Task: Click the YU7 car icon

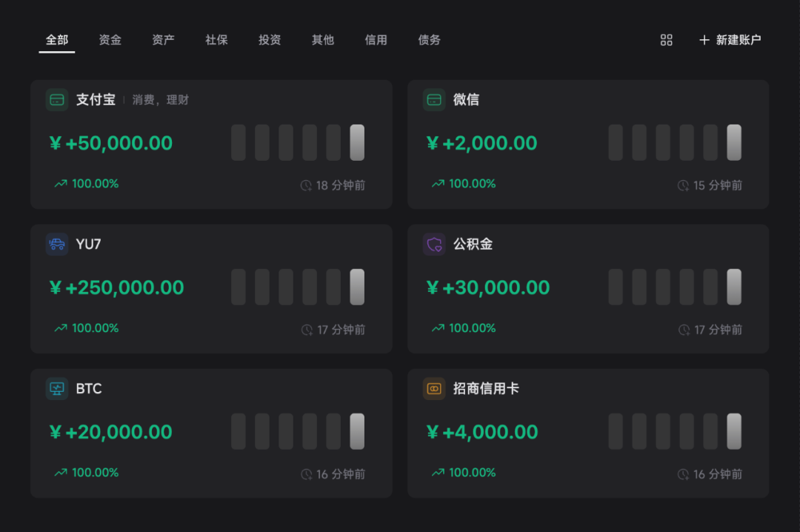Action: click(x=57, y=244)
